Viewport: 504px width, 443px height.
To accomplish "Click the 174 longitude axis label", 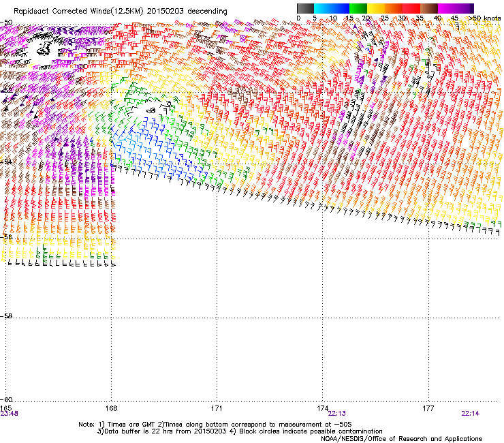I will click(x=322, y=408).
